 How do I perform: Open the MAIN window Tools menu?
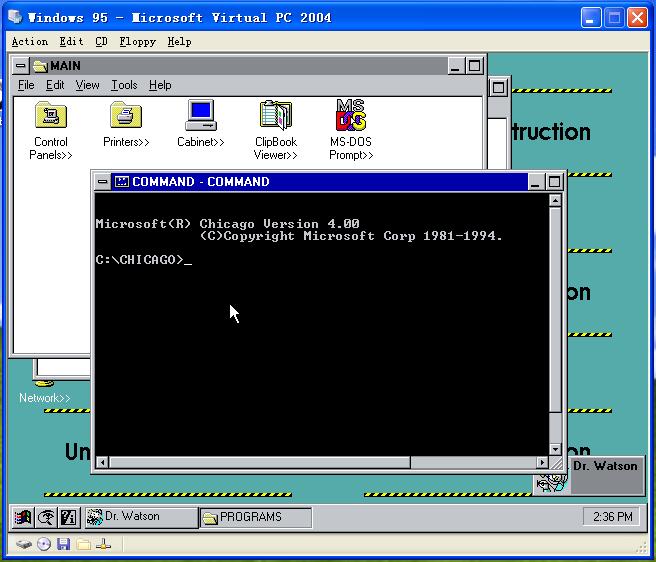click(124, 85)
